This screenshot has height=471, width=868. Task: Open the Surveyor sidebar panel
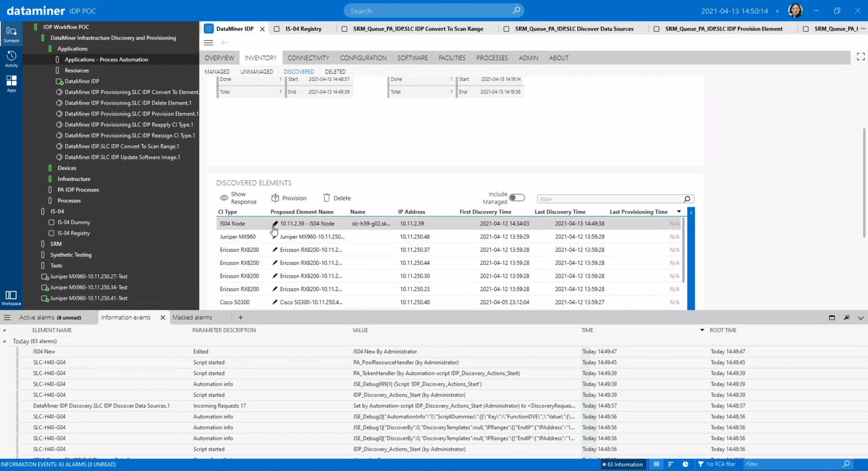(x=11, y=34)
